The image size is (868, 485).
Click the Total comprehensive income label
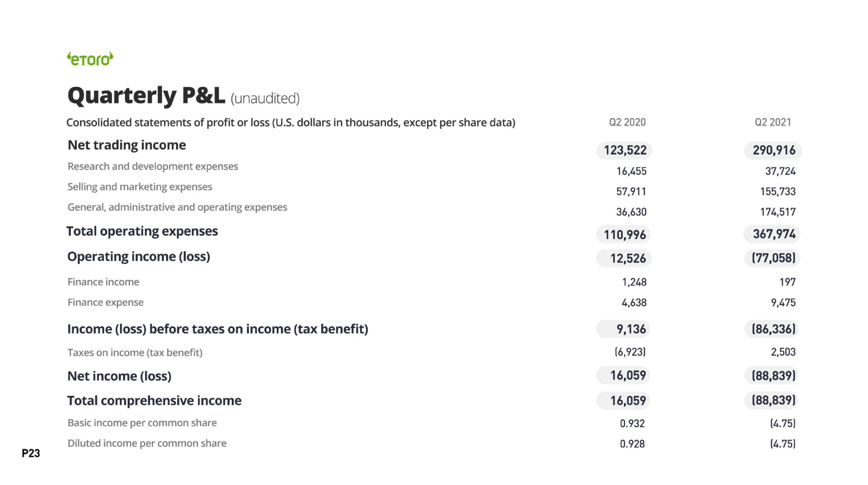pyautogui.click(x=154, y=401)
